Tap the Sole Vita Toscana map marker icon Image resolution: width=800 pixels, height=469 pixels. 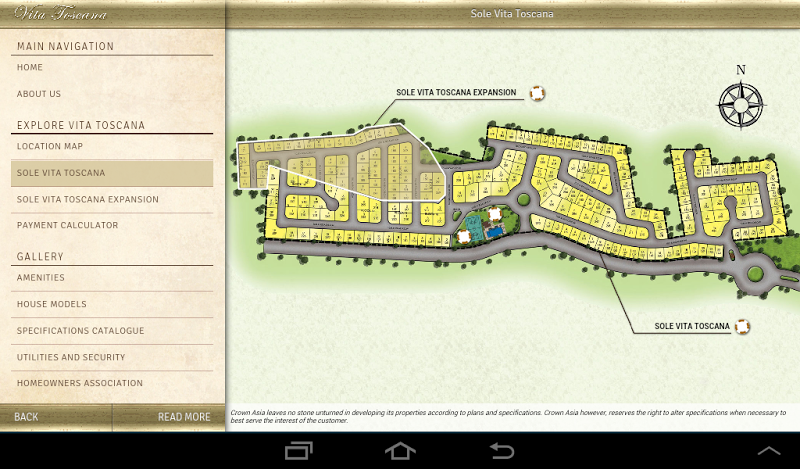(742, 327)
